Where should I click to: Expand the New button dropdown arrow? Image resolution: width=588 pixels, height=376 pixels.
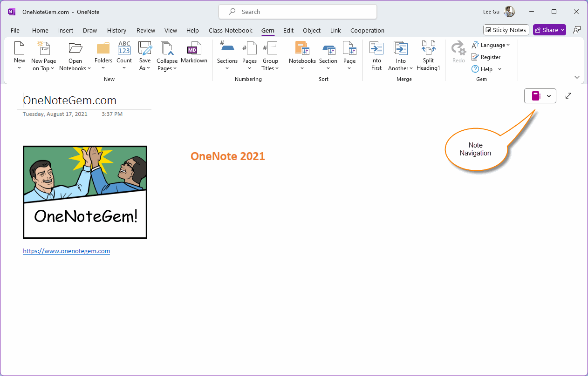point(19,68)
